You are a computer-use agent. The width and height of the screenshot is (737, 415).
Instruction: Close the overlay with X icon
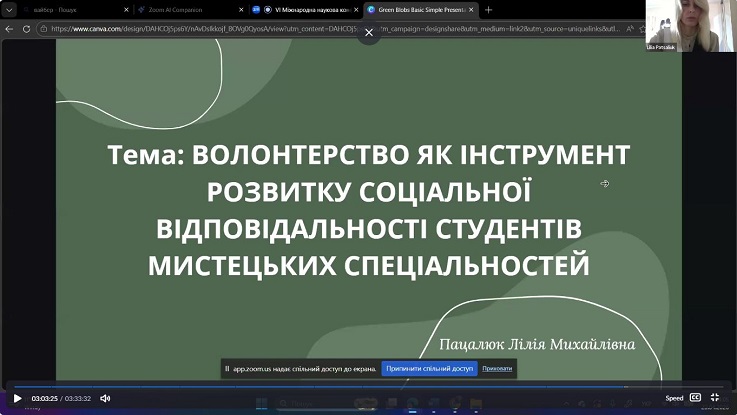[368, 32]
